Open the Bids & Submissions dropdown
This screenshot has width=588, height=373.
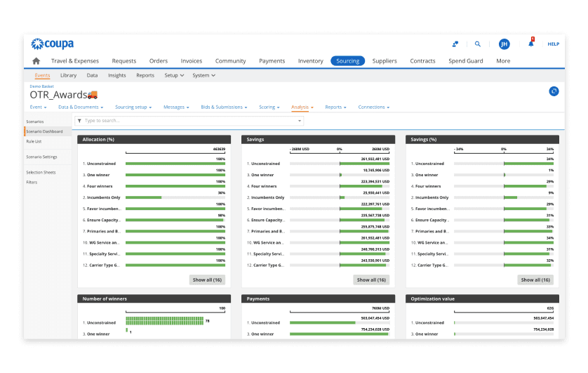[x=224, y=107]
